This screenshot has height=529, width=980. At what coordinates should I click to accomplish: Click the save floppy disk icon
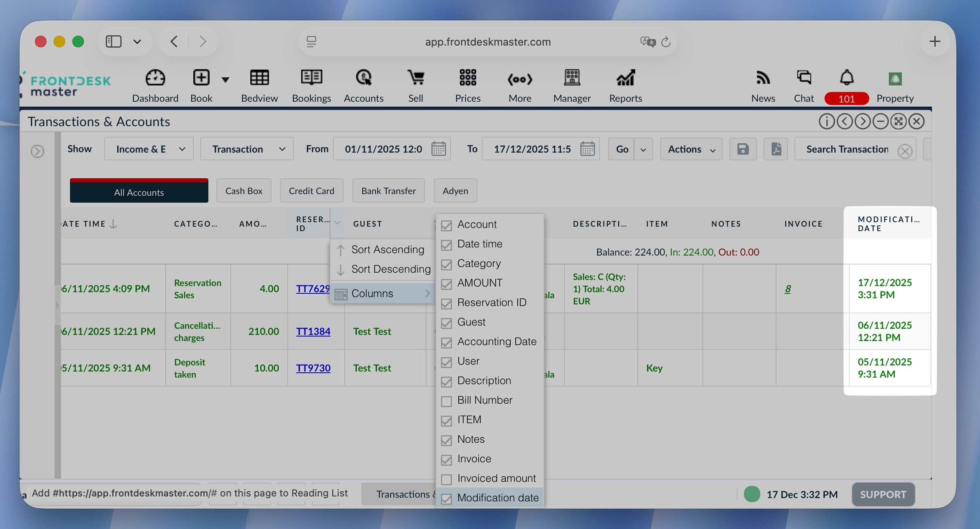[x=743, y=149]
